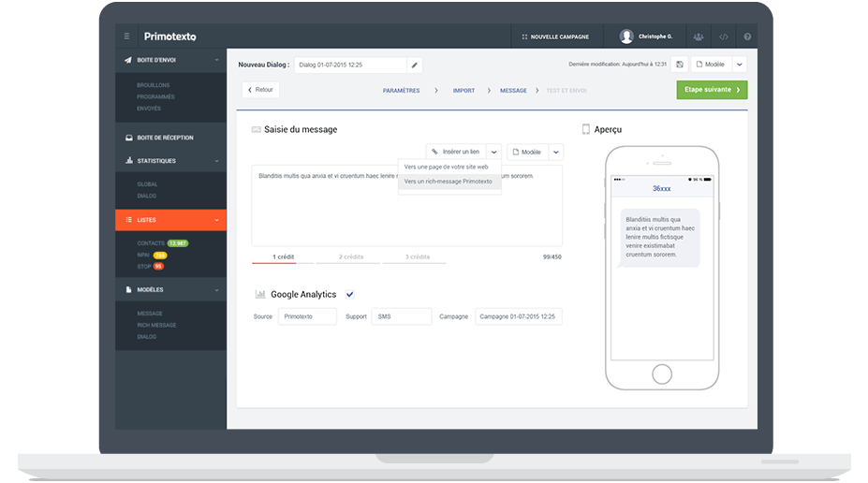This screenshot has width=868, height=483.
Task: Click the top Modèle button
Action: tap(712, 65)
